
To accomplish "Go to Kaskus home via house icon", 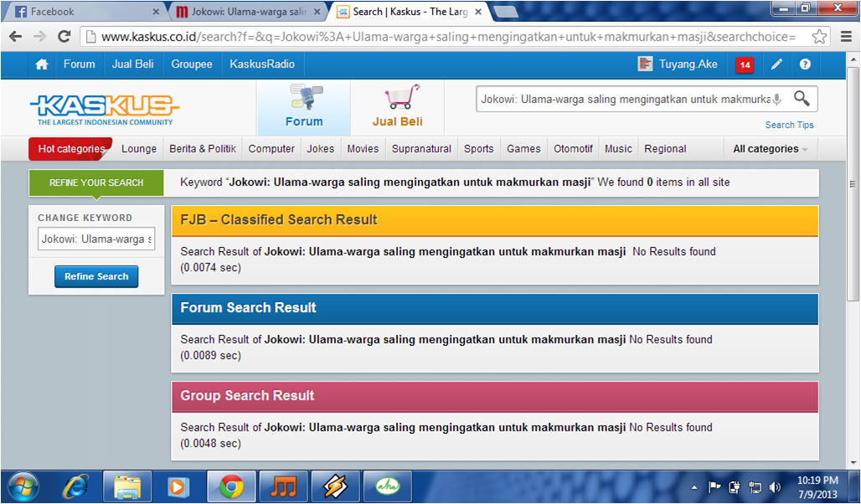I will pyautogui.click(x=42, y=64).
